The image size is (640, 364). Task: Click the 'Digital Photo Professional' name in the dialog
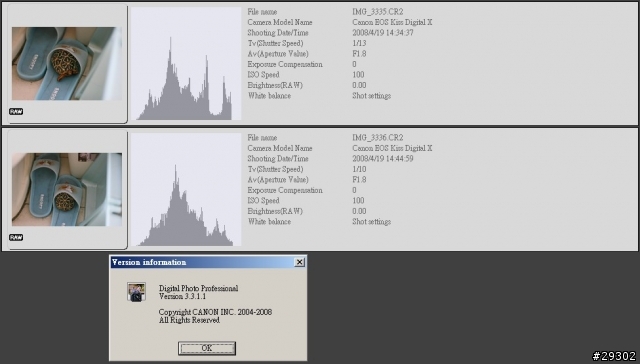[x=198, y=288]
